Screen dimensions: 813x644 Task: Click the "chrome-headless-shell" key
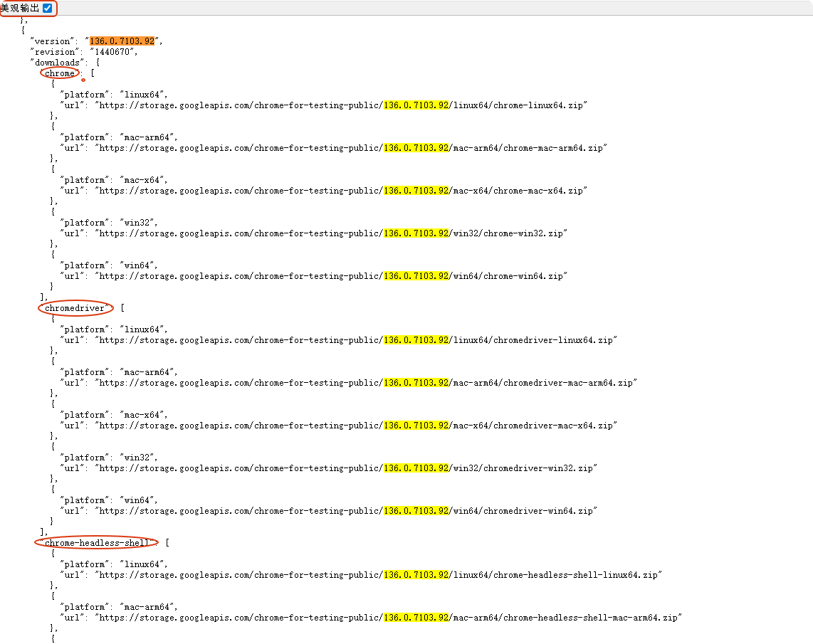pyautogui.click(x=96, y=543)
